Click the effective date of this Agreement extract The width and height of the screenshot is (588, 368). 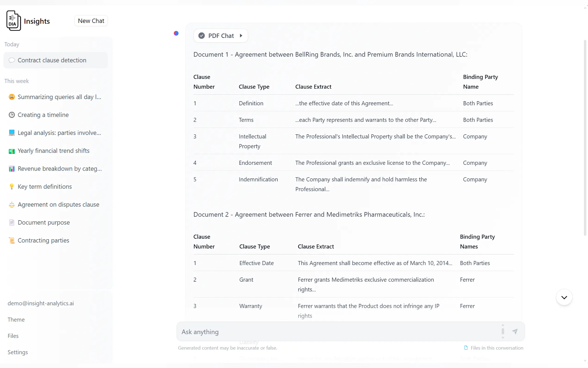pyautogui.click(x=344, y=103)
